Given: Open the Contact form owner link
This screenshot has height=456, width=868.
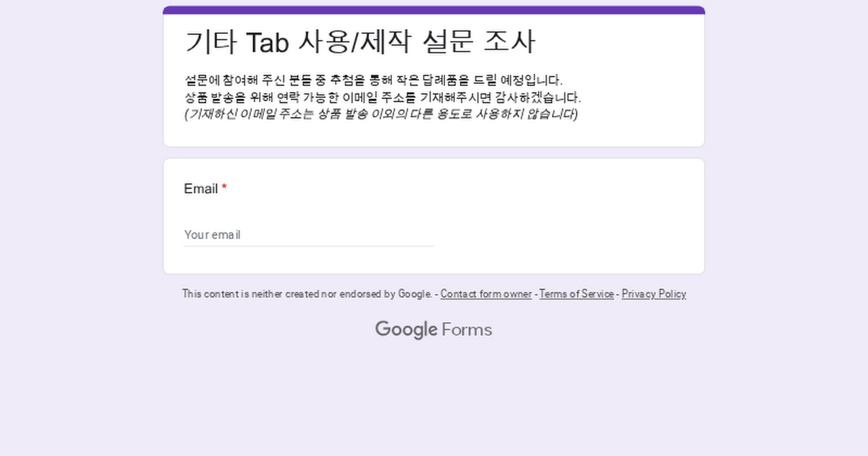Looking at the screenshot, I should [485, 294].
